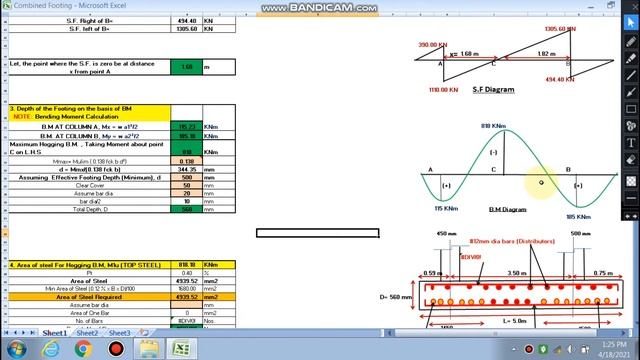Viewport: 640px width, 360px height.
Task: Select the Total Depth D value cell
Action: tap(187, 209)
